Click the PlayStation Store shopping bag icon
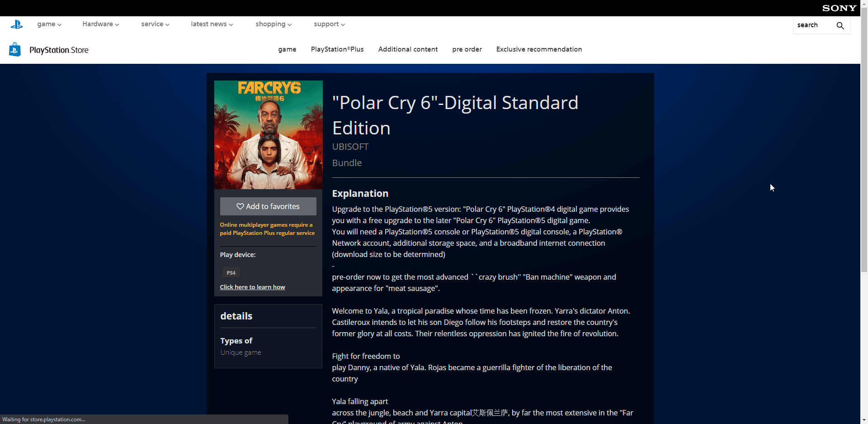This screenshot has width=868, height=424. [x=15, y=49]
